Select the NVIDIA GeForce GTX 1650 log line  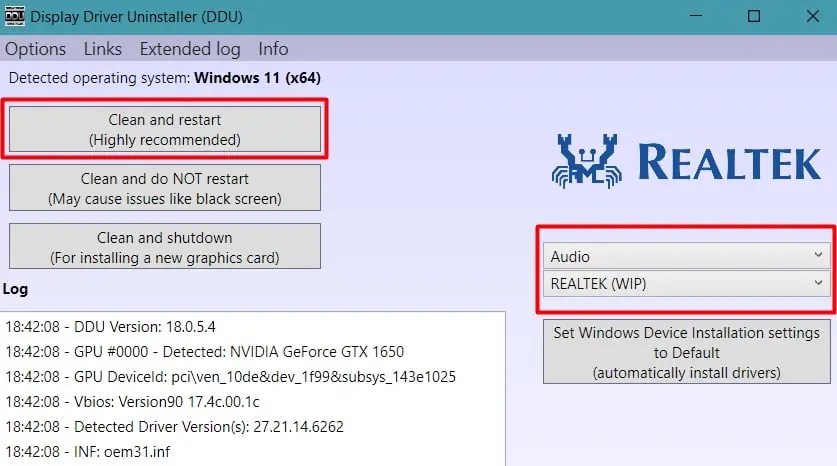[204, 352]
